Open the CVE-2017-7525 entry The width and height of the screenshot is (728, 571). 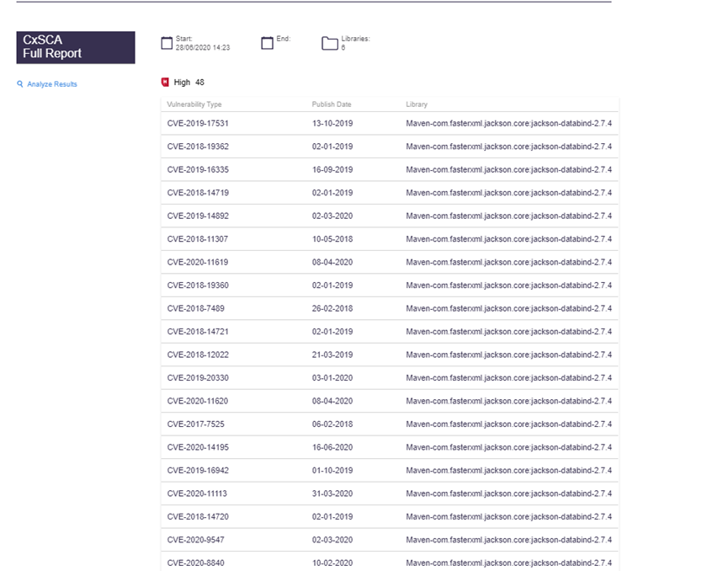coord(390,424)
